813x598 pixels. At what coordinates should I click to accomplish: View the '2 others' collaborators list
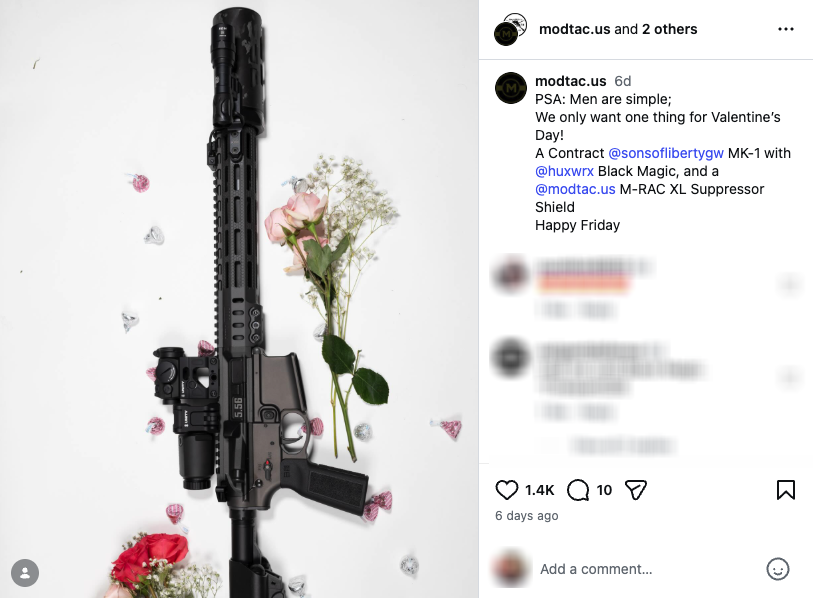669,29
